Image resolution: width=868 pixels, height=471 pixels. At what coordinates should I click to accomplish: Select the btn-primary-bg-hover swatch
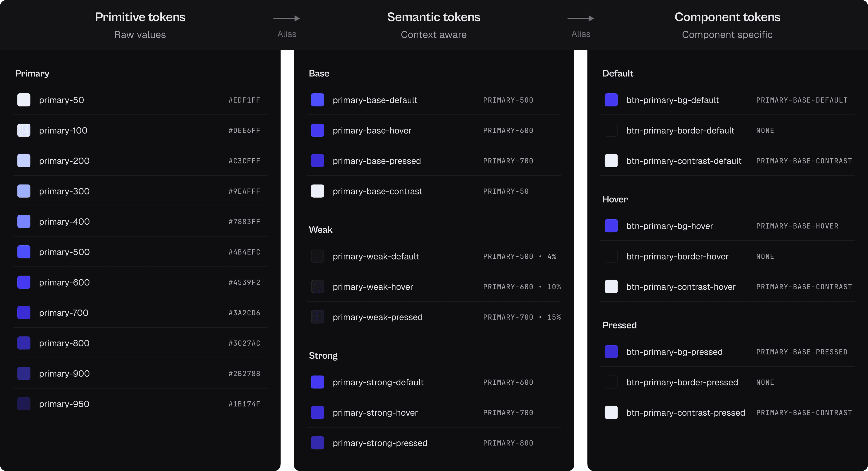pos(611,226)
